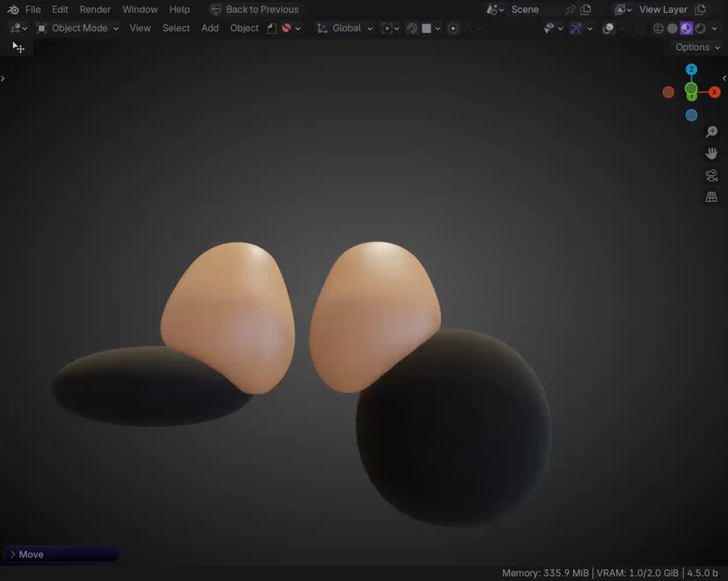Screen dimensions: 728x581
Task: Create a new scene with copy icon
Action: point(585,10)
